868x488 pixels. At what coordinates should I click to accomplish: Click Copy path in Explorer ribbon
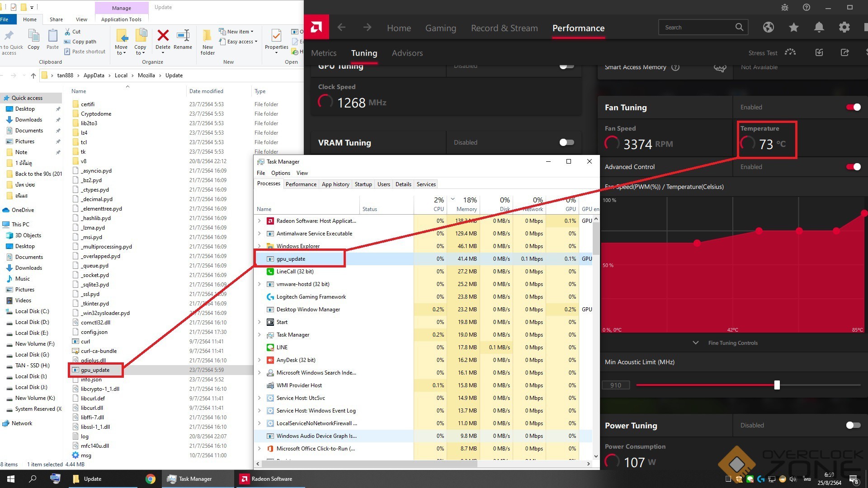click(80, 42)
